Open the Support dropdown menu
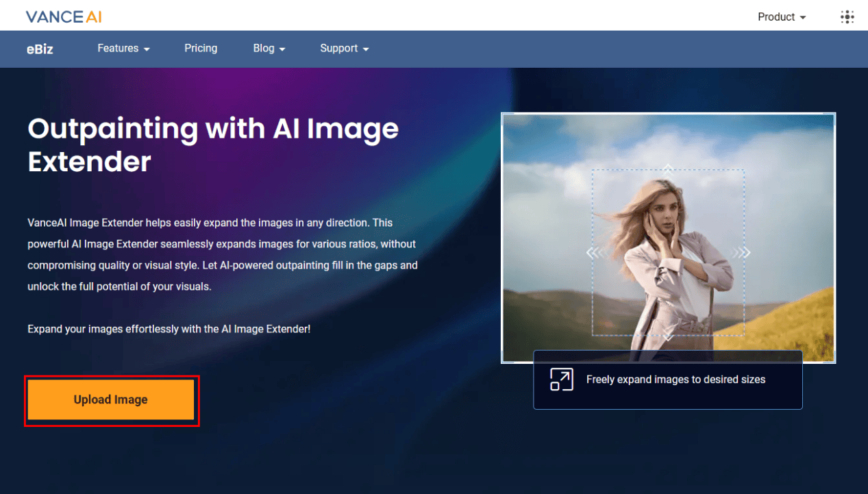Image resolution: width=868 pixels, height=494 pixels. pos(344,49)
